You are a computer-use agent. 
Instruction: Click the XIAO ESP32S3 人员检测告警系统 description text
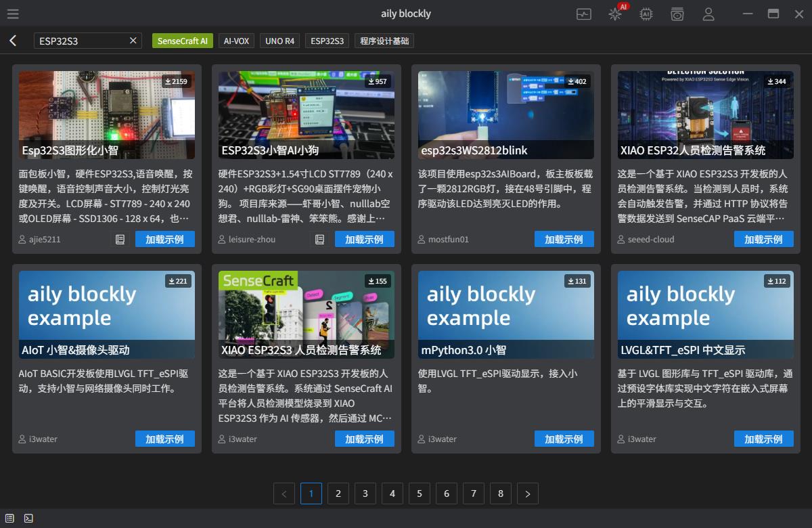tap(306, 396)
